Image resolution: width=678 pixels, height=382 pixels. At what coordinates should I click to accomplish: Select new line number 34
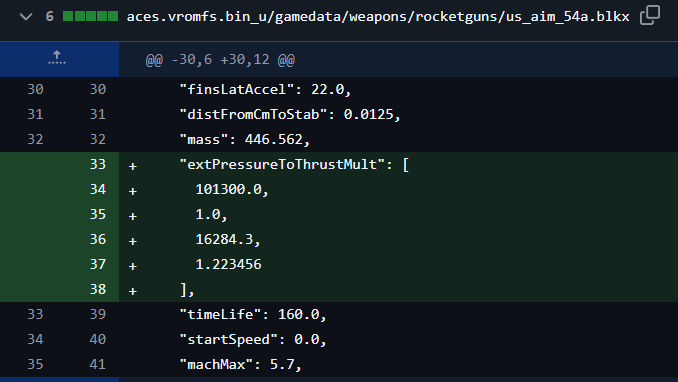coord(98,189)
